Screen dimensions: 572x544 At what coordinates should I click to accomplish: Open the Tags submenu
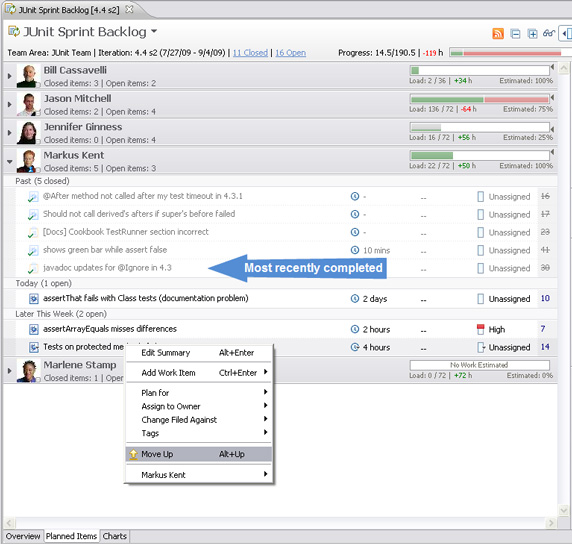(x=199, y=433)
